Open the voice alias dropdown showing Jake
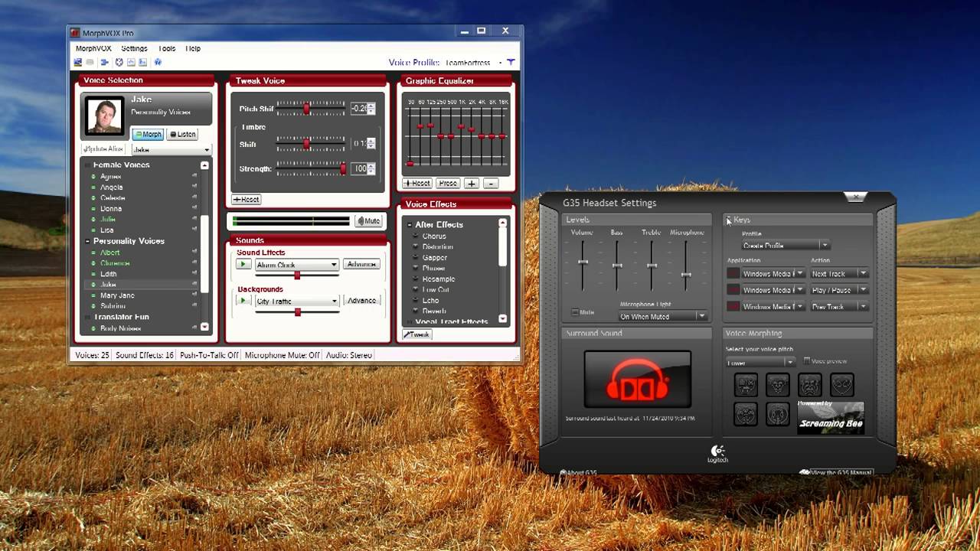This screenshot has height=551, width=980. click(171, 150)
